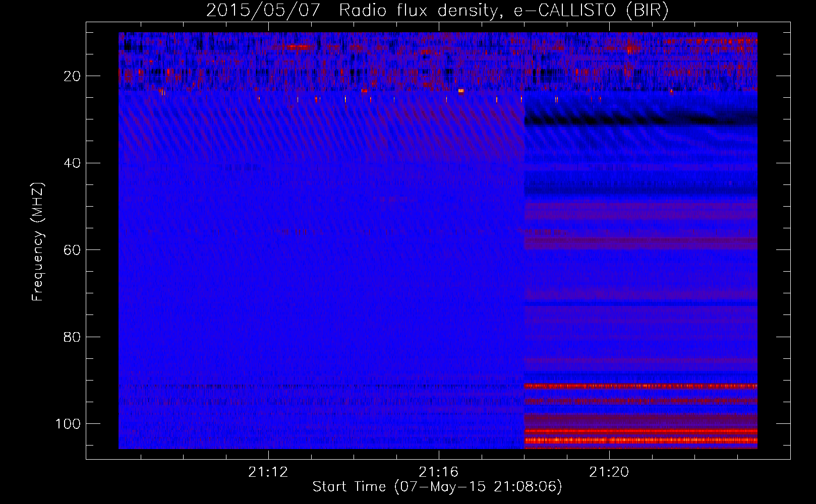Click the 100 MHz frequency tick label
816x504 pixels.
click(68, 424)
